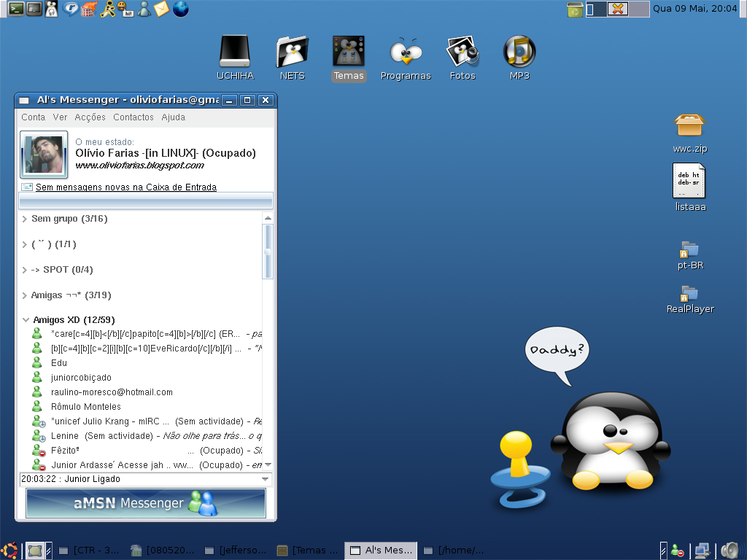Image resolution: width=747 pixels, height=560 pixels.
Task: Select contact Junior Ardasse
Action: 146,464
